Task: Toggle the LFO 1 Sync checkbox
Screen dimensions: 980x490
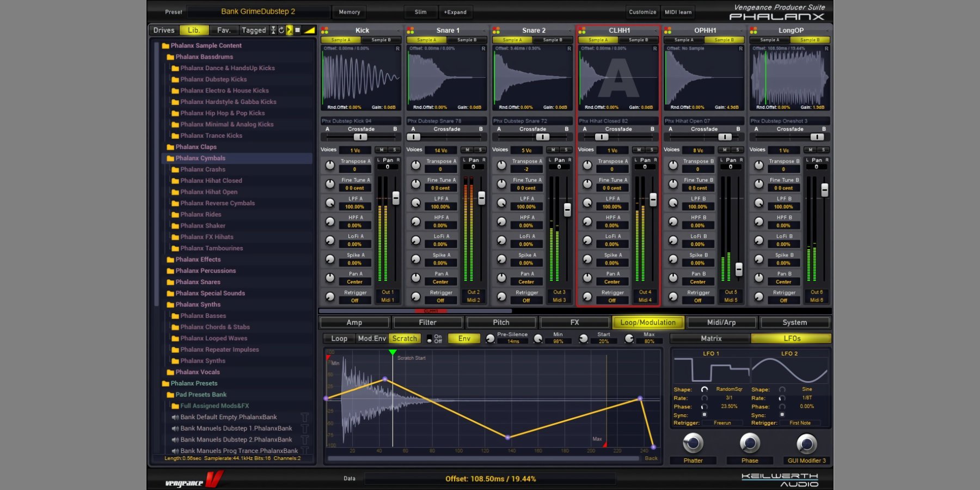Action: (x=705, y=415)
